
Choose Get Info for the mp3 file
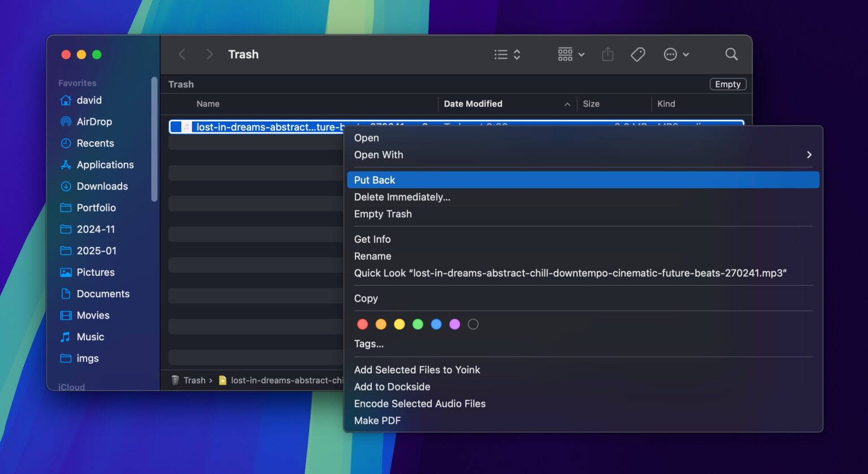pyautogui.click(x=372, y=239)
